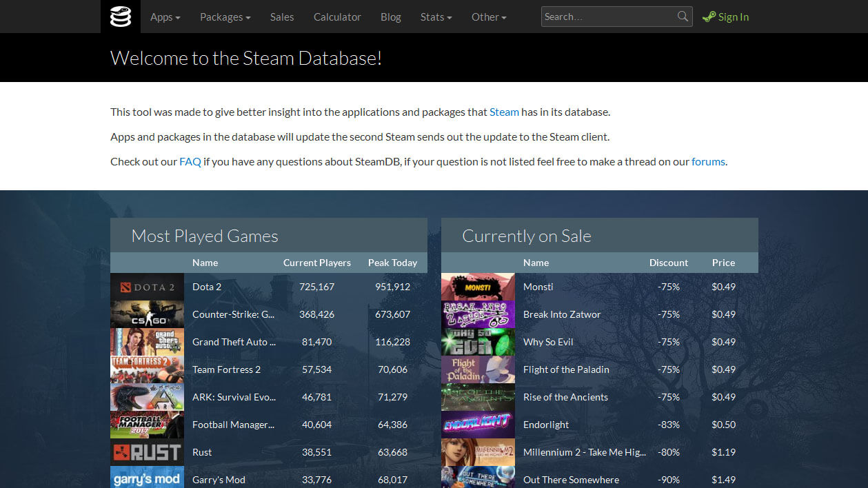Open the Flight of the Paladin thumbnail
This screenshot has width=868, height=488.
478,369
